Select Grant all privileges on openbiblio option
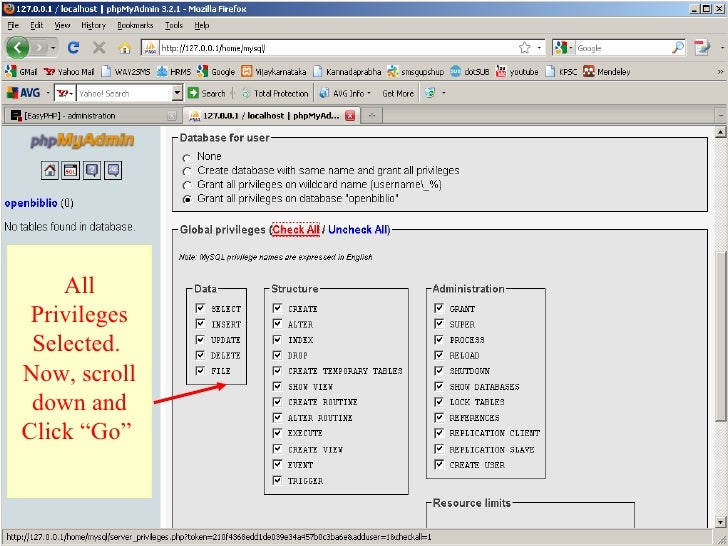728x546 pixels. point(187,199)
